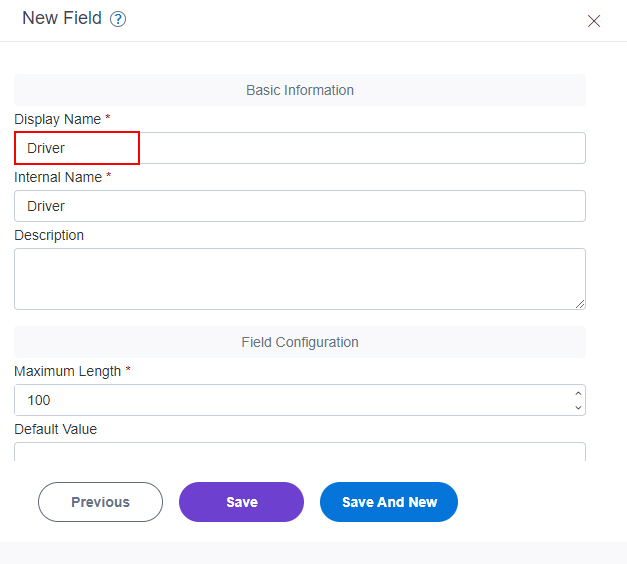This screenshot has width=627, height=564.
Task: Click the Maximum Length label
Action: [x=68, y=371]
